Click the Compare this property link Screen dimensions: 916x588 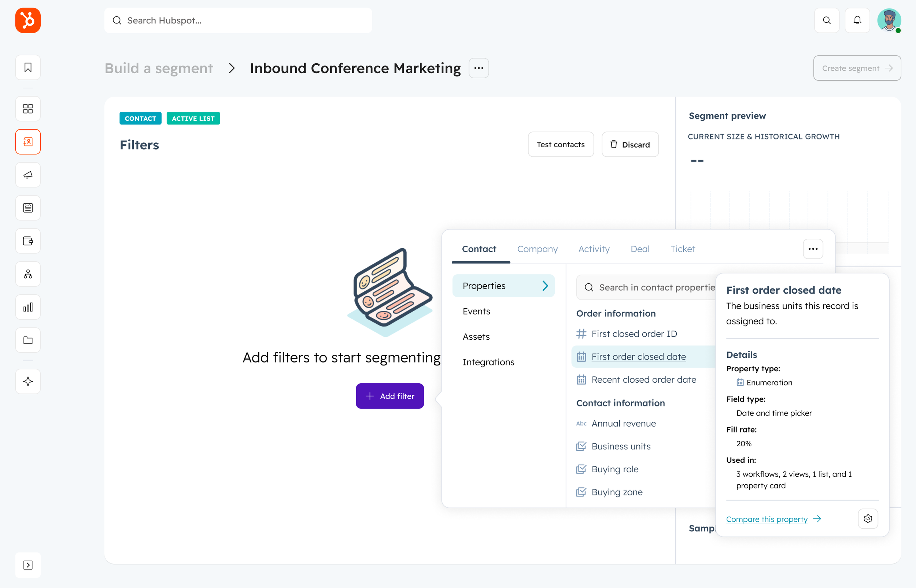coord(767,519)
